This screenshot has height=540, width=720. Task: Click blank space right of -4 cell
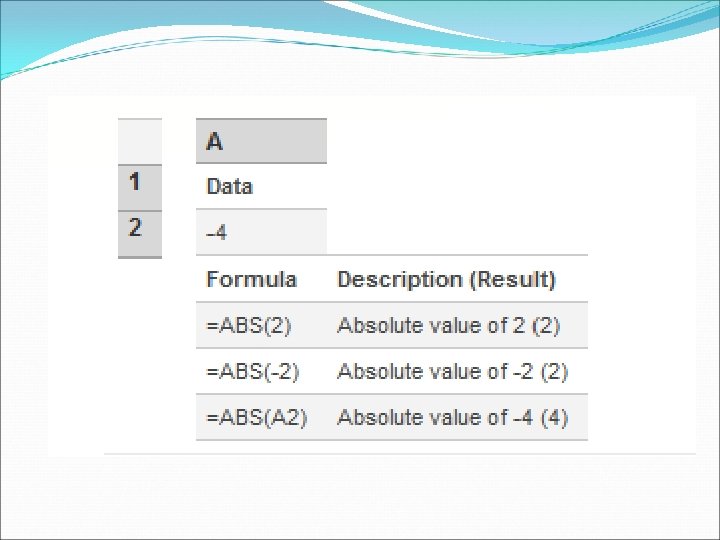pos(457,232)
